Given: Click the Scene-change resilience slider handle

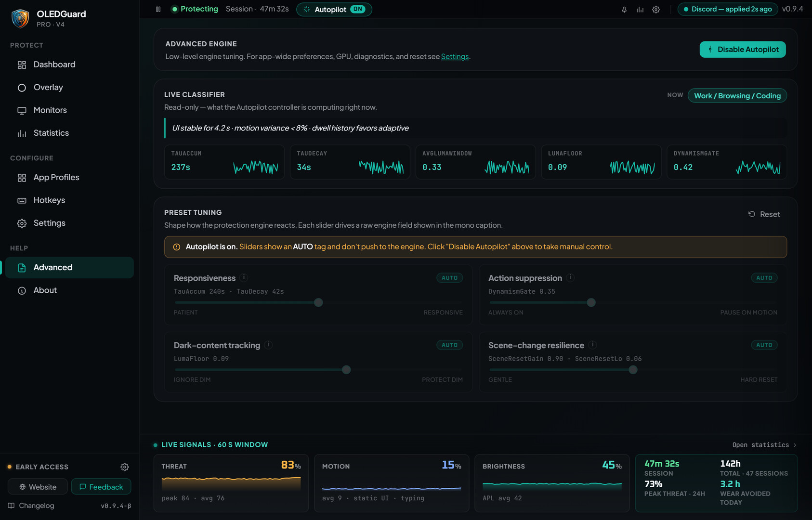Looking at the screenshot, I should 633,370.
